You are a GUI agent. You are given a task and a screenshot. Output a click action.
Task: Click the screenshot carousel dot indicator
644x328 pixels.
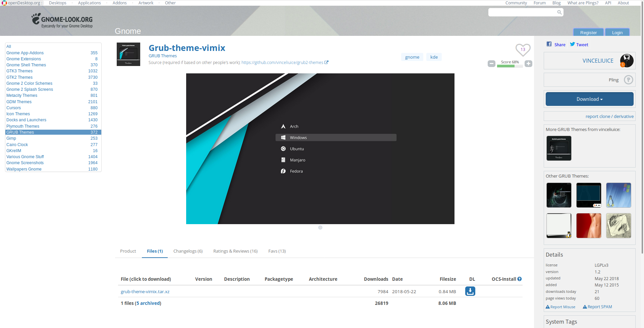[x=320, y=227]
